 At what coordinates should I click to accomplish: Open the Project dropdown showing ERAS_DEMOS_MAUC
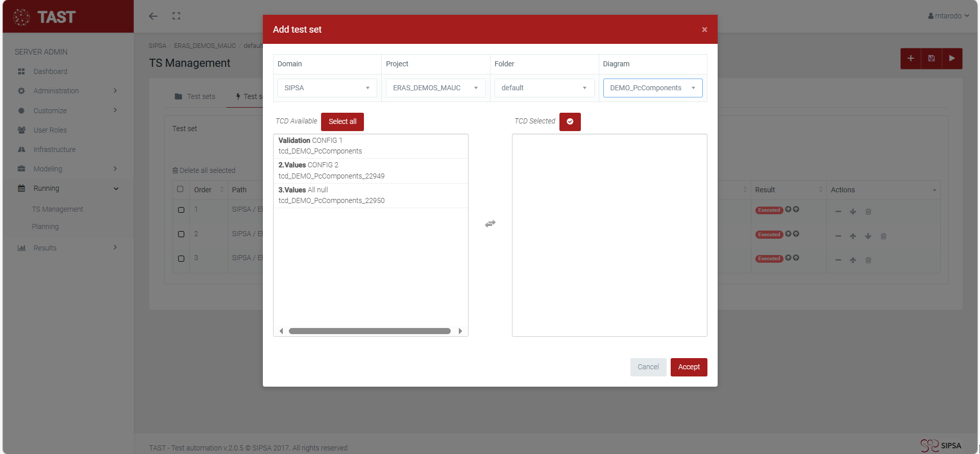point(435,88)
